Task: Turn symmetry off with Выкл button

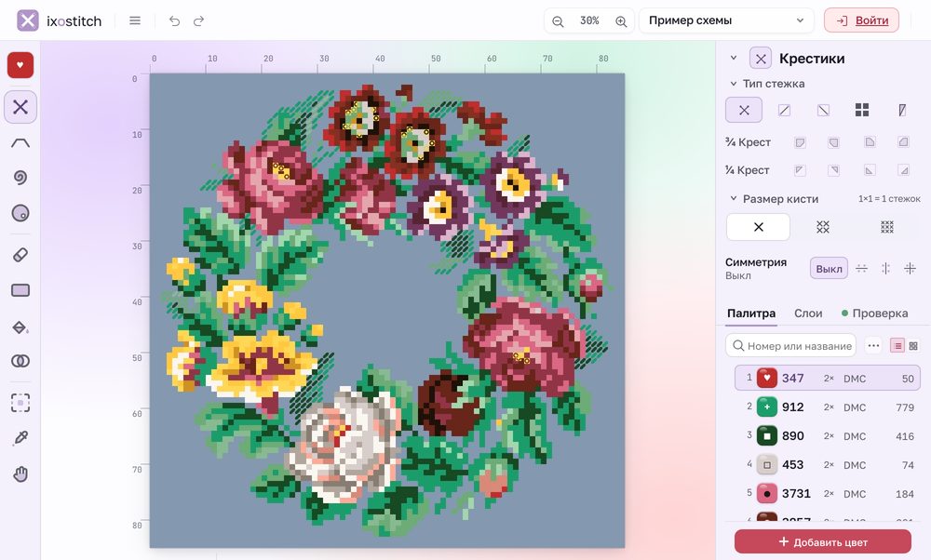Action: 829,268
